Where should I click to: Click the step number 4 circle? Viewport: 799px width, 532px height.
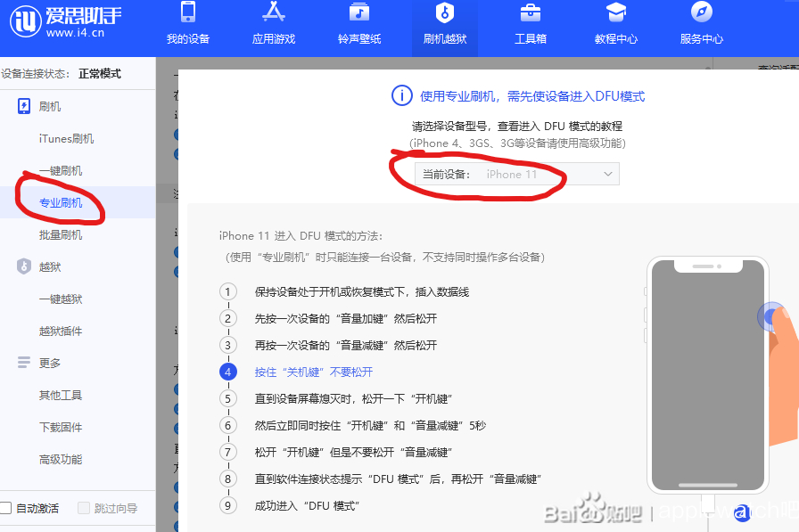227,372
